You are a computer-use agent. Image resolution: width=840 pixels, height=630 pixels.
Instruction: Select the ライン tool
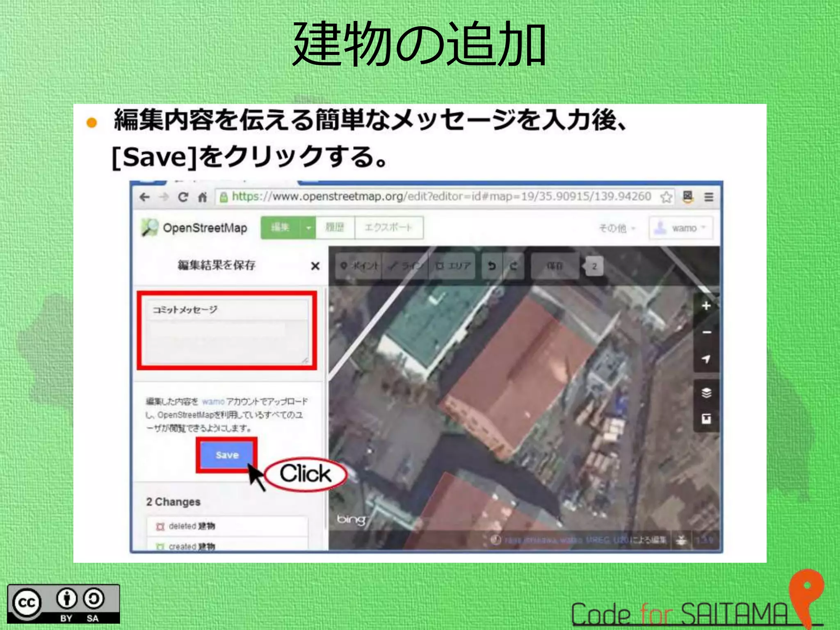point(405,266)
